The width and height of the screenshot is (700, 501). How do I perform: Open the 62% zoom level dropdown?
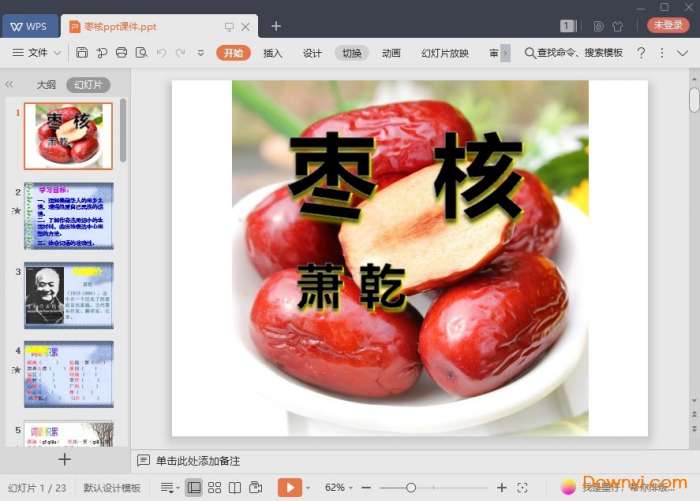339,487
